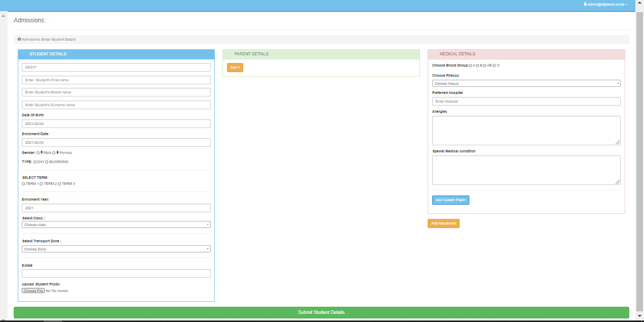Image resolution: width=644 pixels, height=322 pixels.
Task: Click the male figure icon under Gender
Action: coord(42,152)
